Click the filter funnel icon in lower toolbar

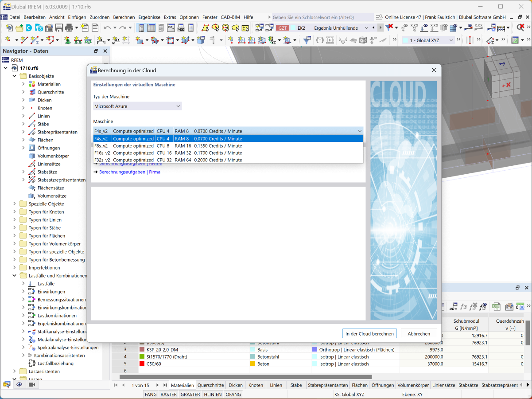[x=307, y=40]
